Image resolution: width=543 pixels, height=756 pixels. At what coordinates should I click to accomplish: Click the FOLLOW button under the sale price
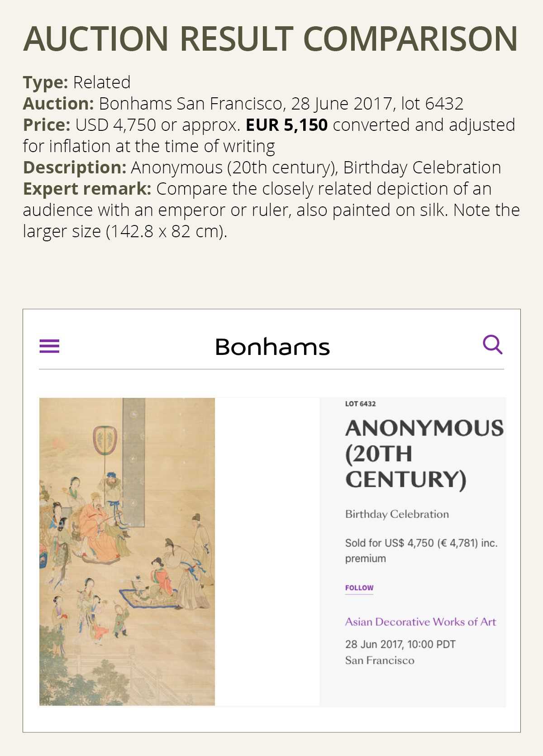point(358,587)
